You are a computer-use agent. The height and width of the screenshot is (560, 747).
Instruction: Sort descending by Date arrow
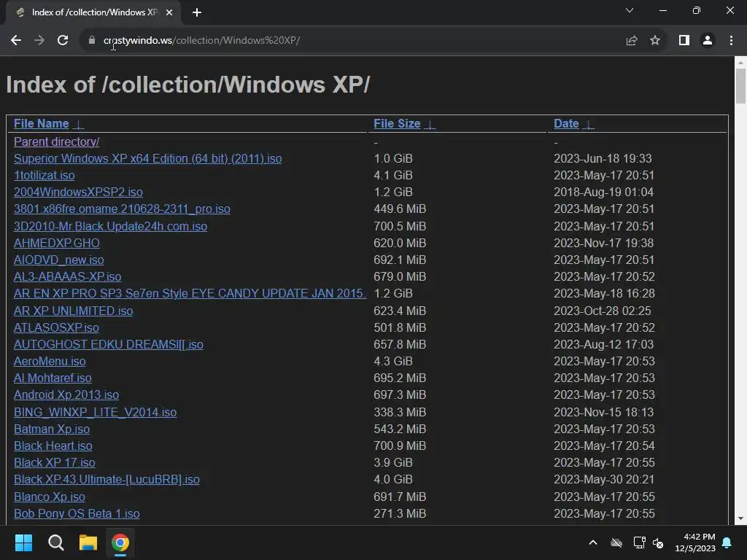tap(589, 125)
